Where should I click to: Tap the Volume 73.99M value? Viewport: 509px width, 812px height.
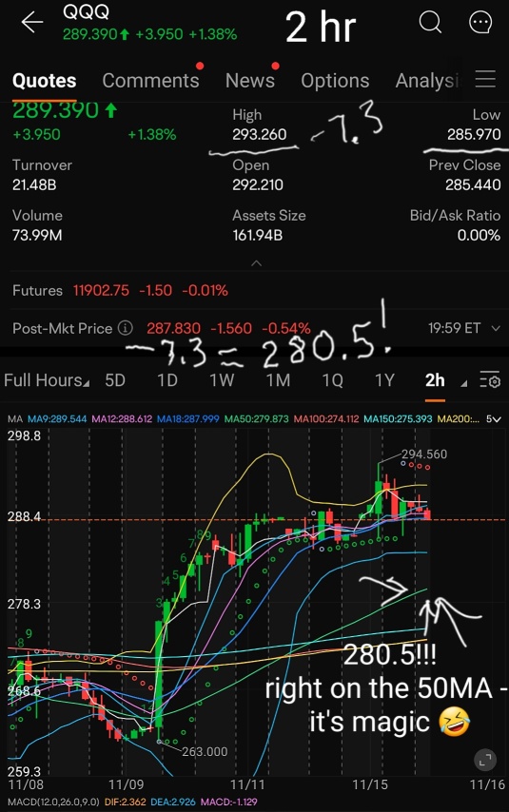37,235
